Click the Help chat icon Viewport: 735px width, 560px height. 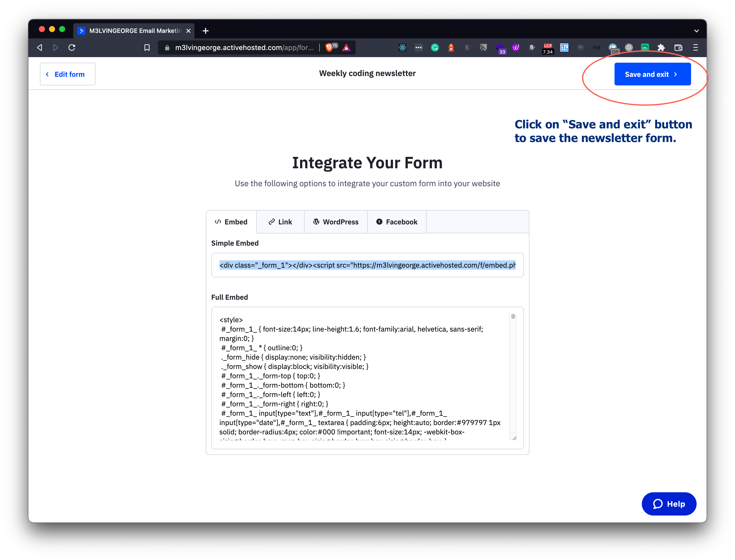coord(669,504)
